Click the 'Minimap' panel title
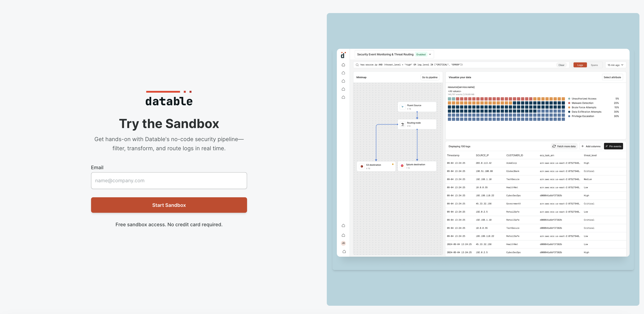644x314 pixels. (361, 77)
